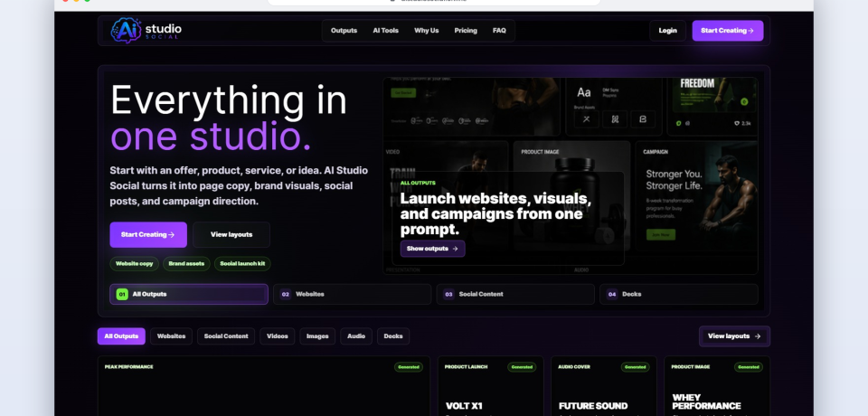The height and width of the screenshot is (416, 868).
Task: Click the Aa typography sample
Action: click(583, 92)
